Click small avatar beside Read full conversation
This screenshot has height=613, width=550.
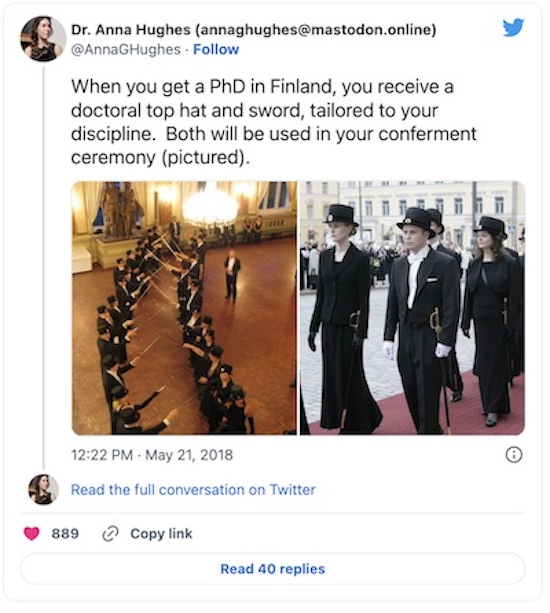43,489
